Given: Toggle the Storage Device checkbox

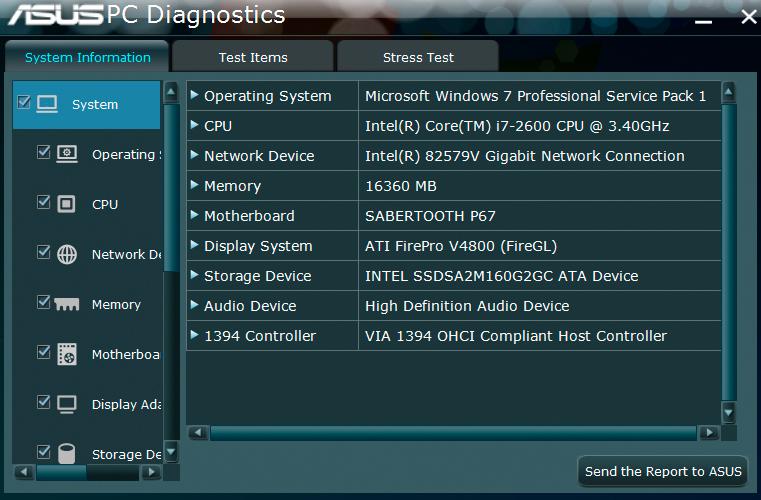Looking at the screenshot, I should click(44, 451).
